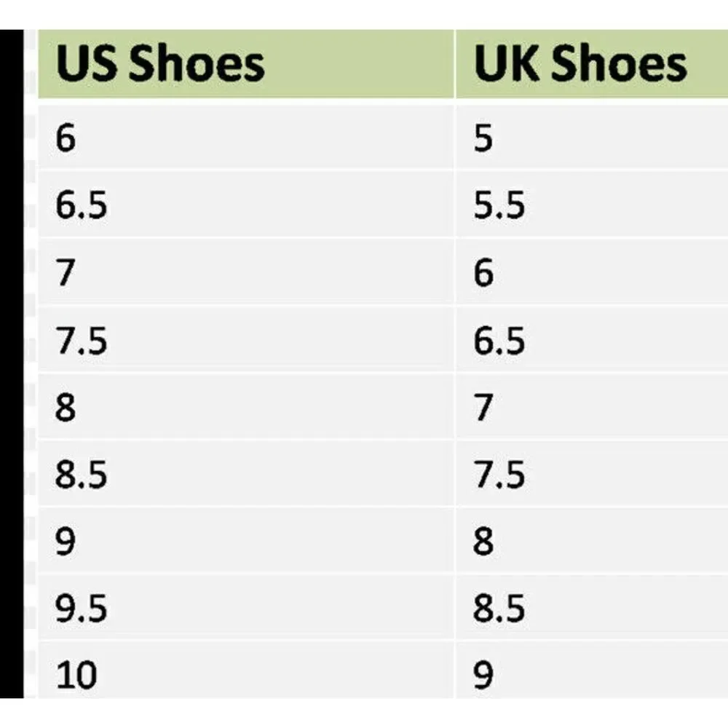This screenshot has width=728, height=728.
Task: Click the US Shoes column header
Action: point(245,64)
